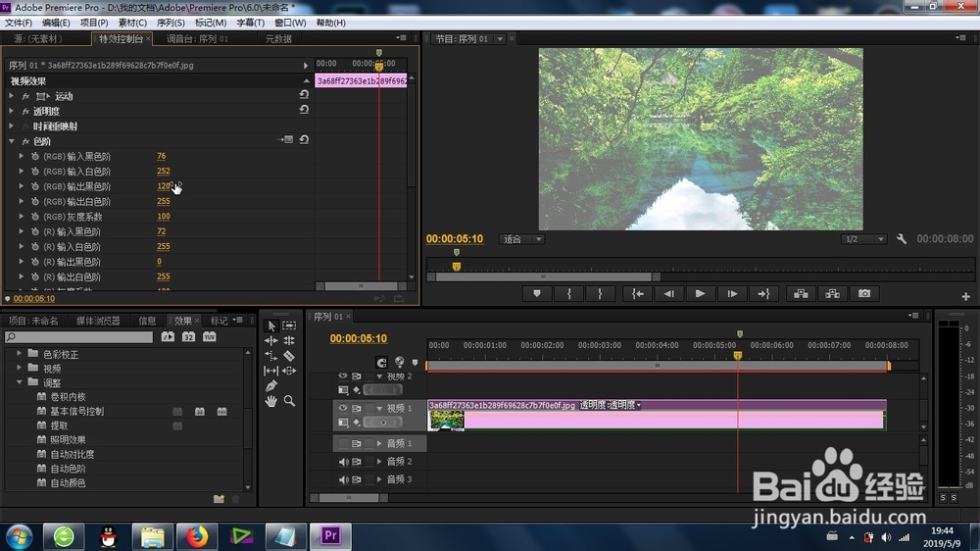
Task: Toggle timeline snap magnet icon
Action: [x=381, y=362]
